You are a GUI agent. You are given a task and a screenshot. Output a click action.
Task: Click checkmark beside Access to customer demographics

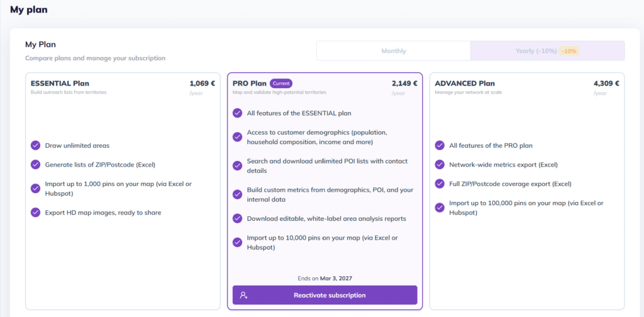pyautogui.click(x=237, y=137)
